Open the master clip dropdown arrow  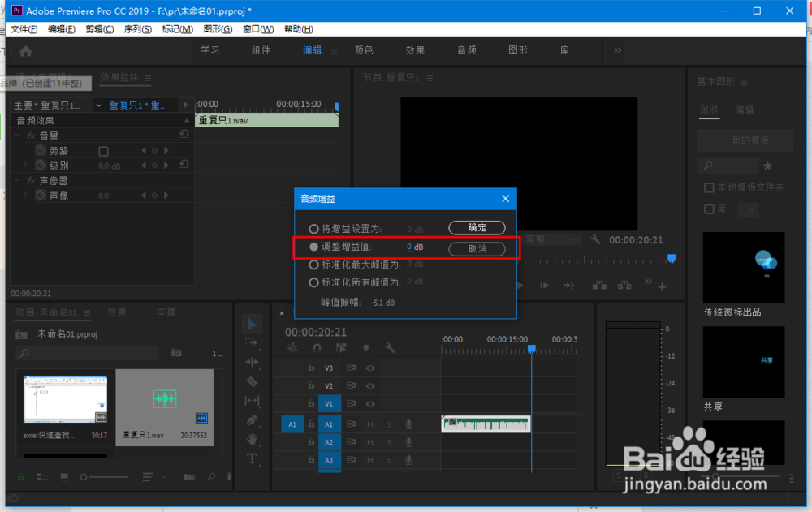[99, 105]
